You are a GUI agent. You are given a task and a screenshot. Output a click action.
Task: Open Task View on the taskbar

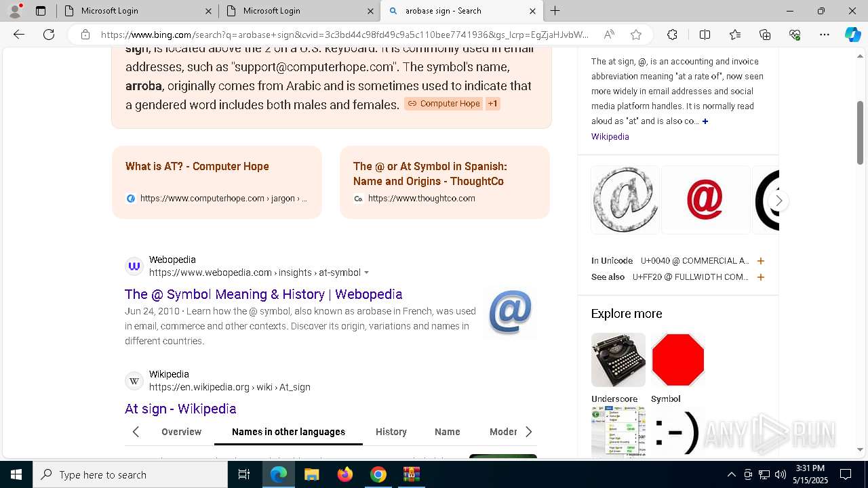pyautogui.click(x=244, y=474)
